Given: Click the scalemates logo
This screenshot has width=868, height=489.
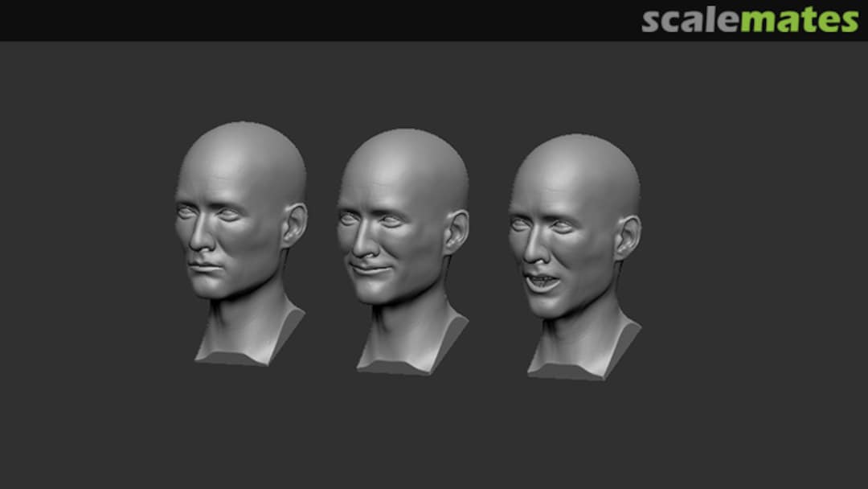Looking at the screenshot, I should [749, 21].
